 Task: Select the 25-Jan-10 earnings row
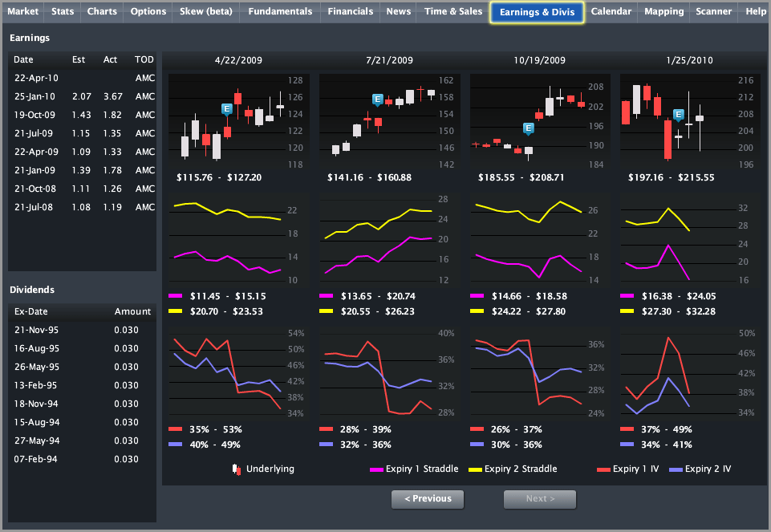click(82, 96)
